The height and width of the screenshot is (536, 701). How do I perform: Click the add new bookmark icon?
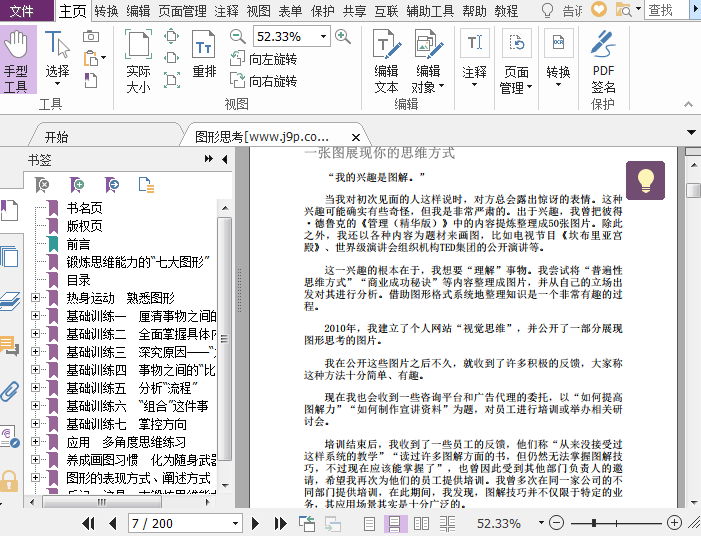pos(77,185)
